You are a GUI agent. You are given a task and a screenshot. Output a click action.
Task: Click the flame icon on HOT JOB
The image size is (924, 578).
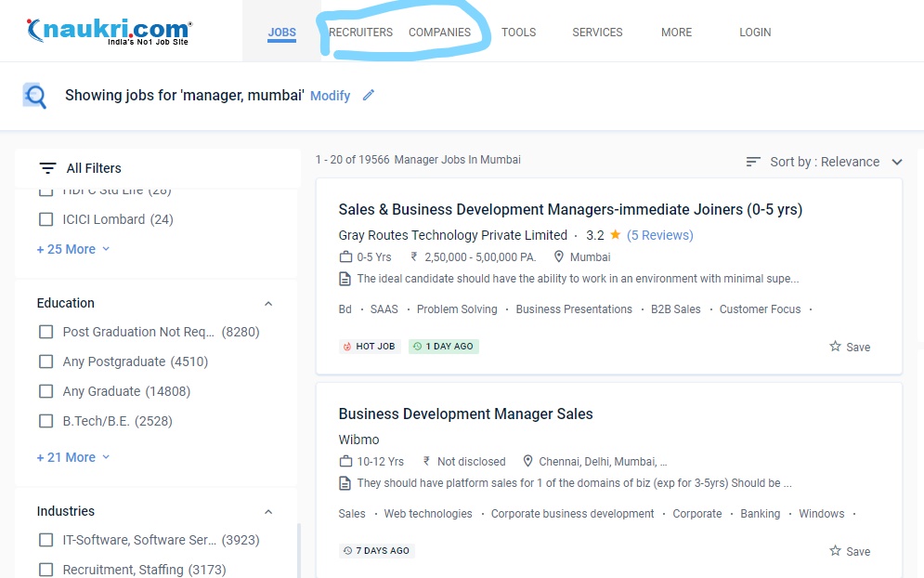(x=347, y=347)
